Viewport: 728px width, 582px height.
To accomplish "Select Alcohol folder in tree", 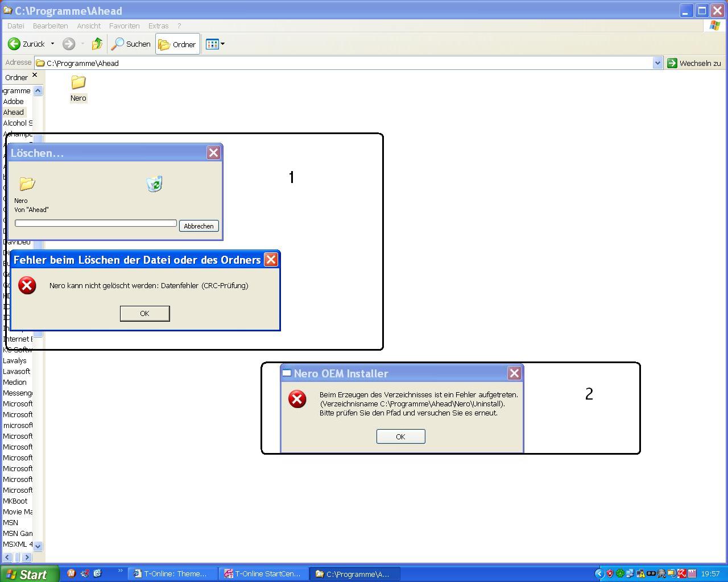I will [x=17, y=123].
